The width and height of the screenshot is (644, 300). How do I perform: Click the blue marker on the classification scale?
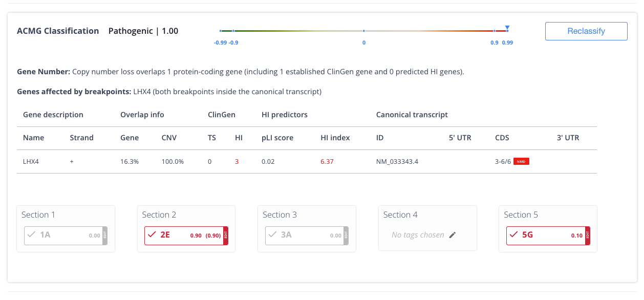click(x=507, y=28)
